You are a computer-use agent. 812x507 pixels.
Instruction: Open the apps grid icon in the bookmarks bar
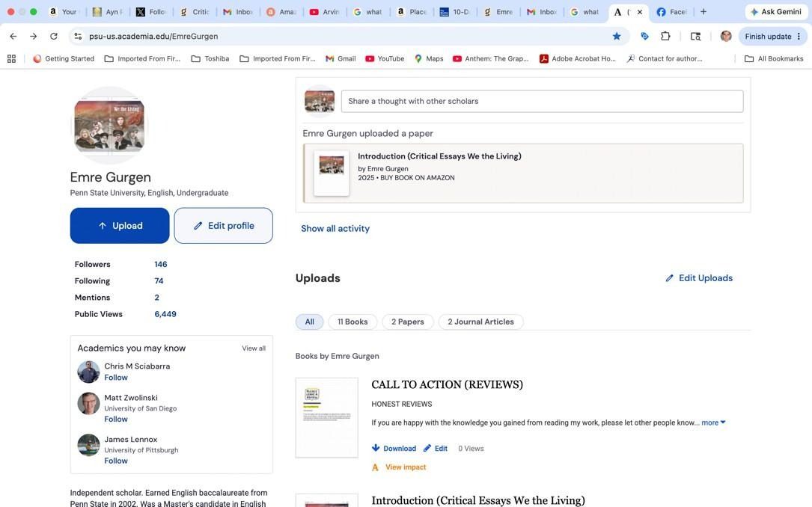pos(11,59)
